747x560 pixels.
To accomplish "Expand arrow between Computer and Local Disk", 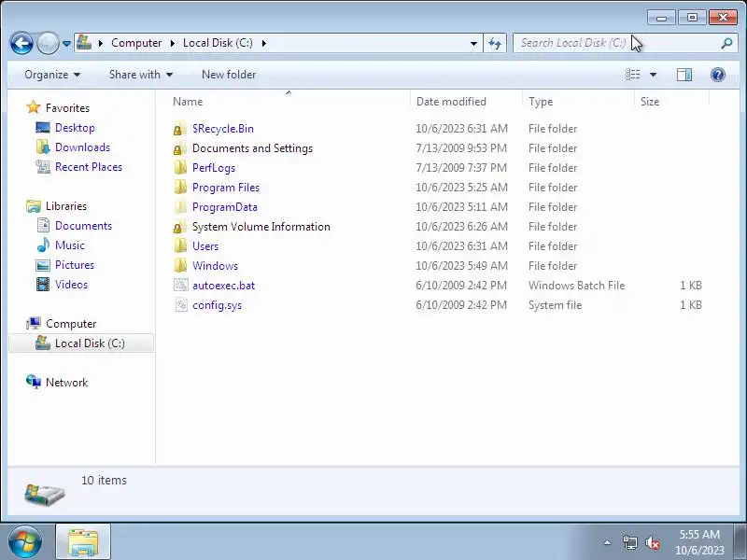I will 173,43.
